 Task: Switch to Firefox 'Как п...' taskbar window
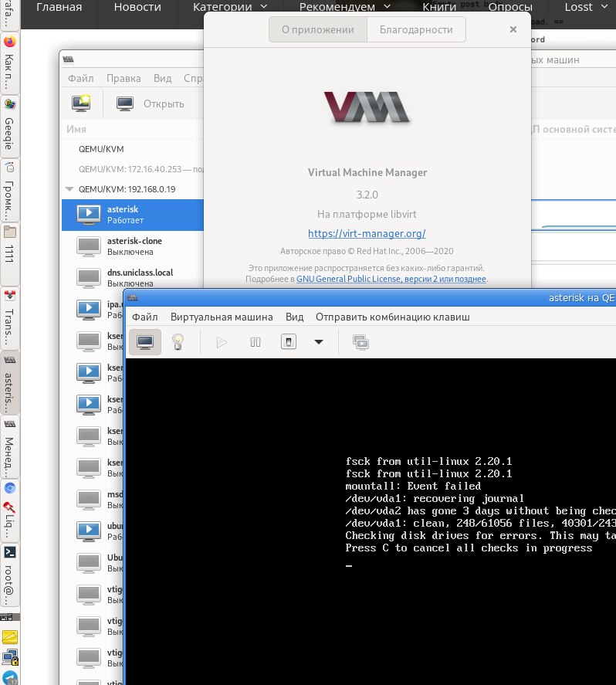coord(9,62)
